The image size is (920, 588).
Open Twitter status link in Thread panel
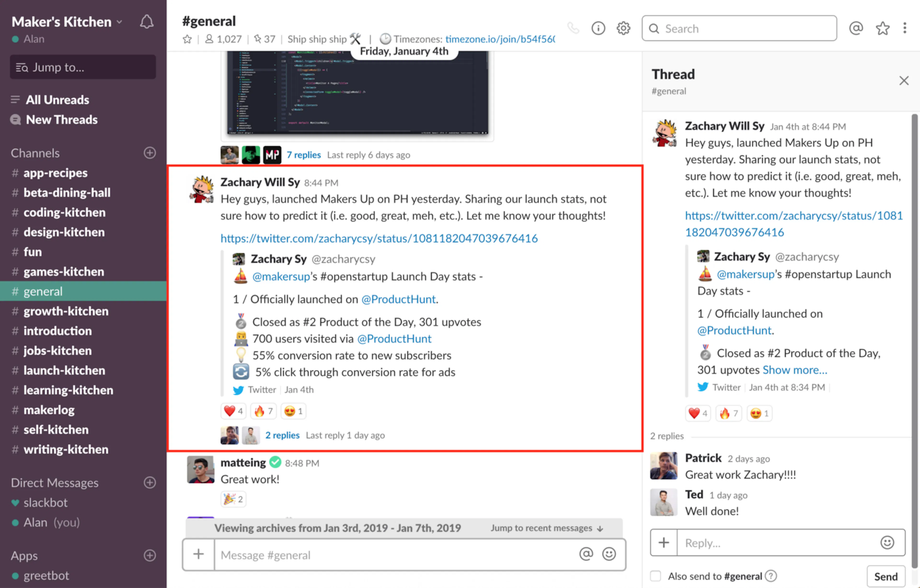click(793, 224)
